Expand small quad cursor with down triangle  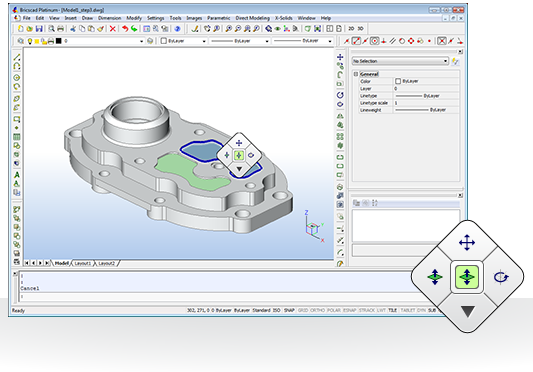tap(239, 169)
